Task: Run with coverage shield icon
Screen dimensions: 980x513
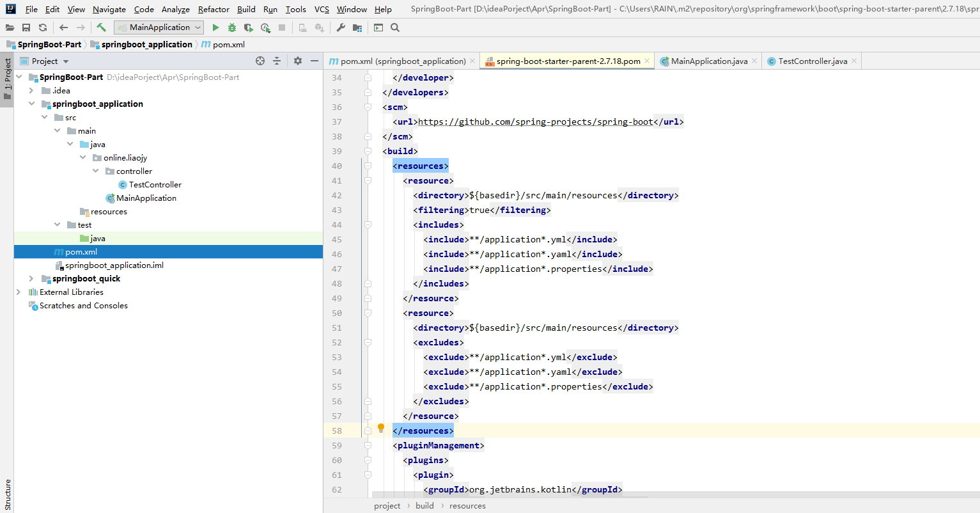Action: [249, 28]
